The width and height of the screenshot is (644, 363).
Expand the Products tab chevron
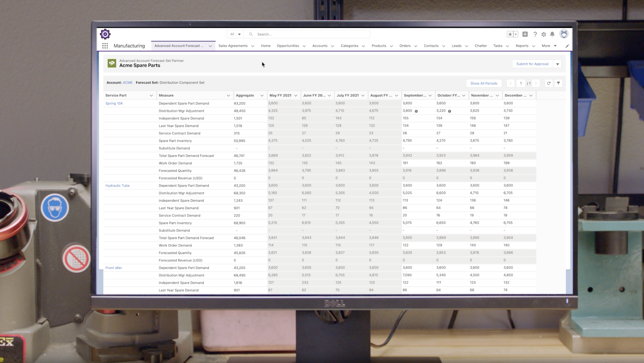[391, 46]
